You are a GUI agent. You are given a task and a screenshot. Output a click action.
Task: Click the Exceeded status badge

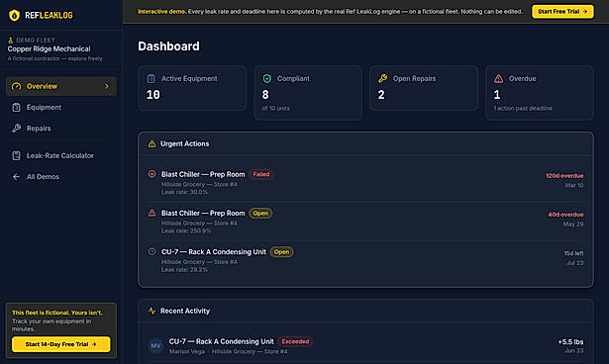pyautogui.click(x=295, y=341)
